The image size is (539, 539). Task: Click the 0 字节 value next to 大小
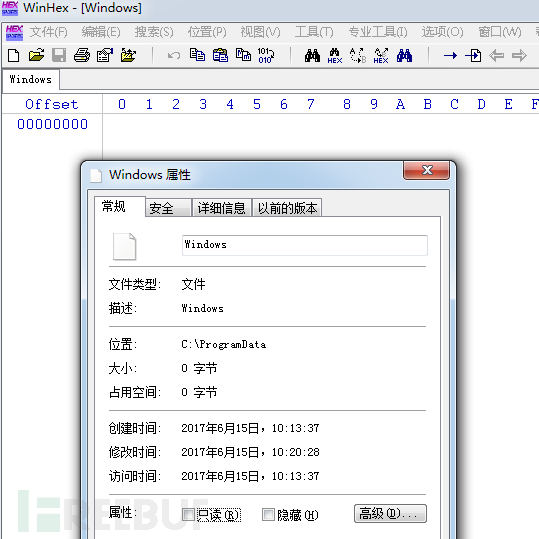(199, 368)
